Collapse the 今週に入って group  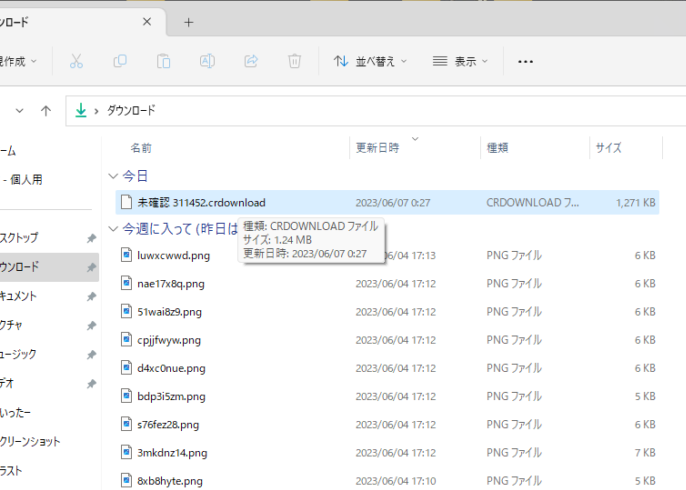click(113, 229)
